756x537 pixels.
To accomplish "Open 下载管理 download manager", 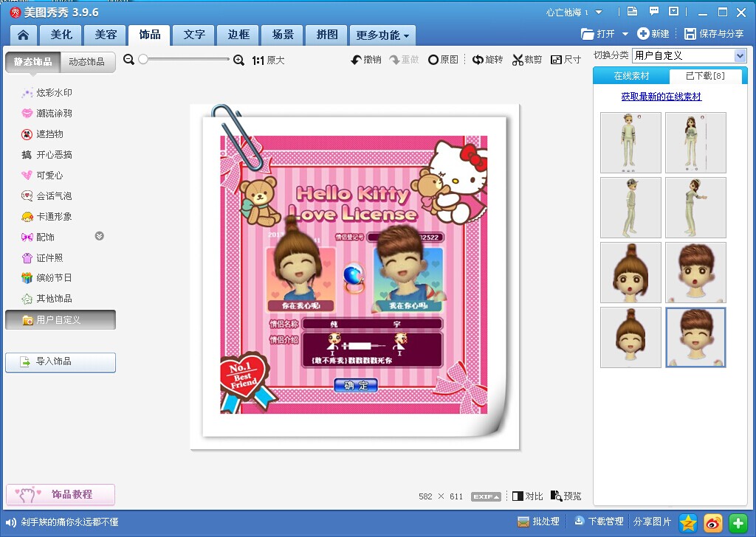I will 598,522.
